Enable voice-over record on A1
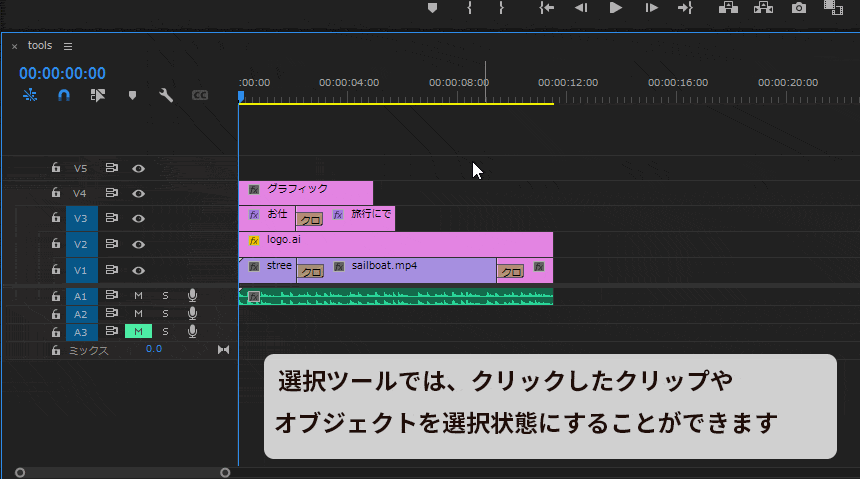This screenshot has height=479, width=860. (193, 296)
